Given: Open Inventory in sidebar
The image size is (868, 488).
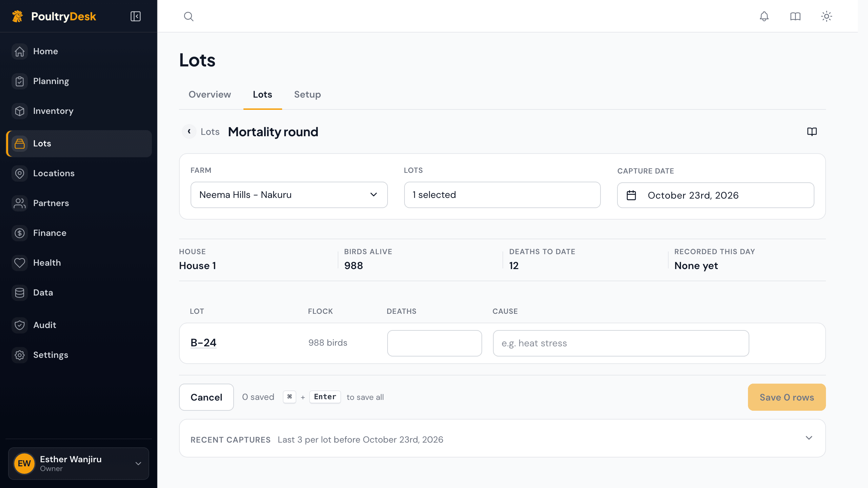Looking at the screenshot, I should click(79, 111).
